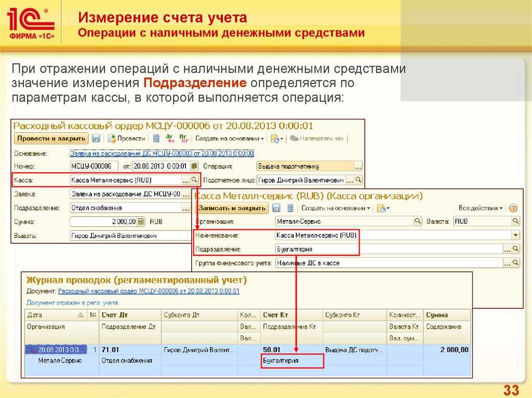Click the Выдать field Гиров Дмитрий Валентинович

tap(130, 236)
